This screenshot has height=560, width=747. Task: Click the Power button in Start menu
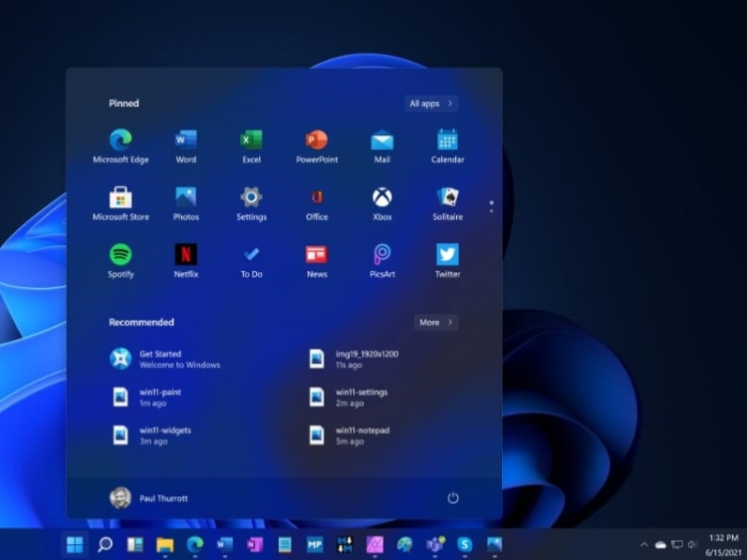pyautogui.click(x=452, y=497)
